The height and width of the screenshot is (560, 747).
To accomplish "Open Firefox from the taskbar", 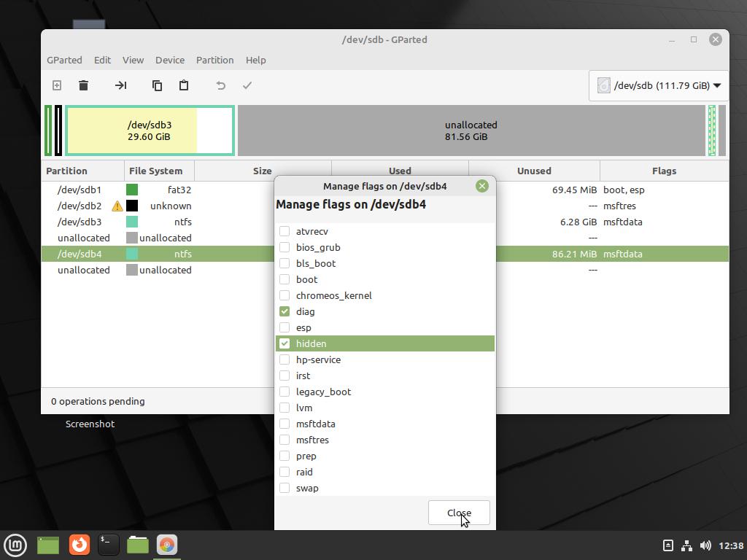I will pos(80,545).
